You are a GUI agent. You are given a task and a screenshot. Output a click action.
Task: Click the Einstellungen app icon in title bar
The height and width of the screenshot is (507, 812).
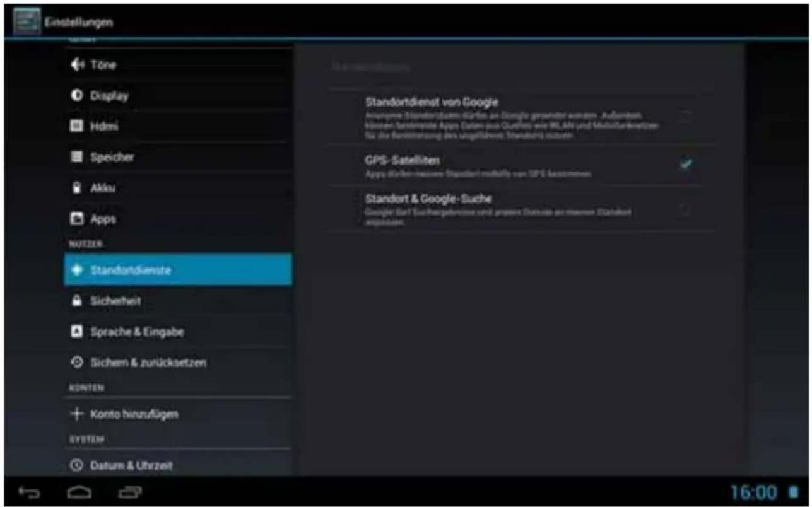26,22
